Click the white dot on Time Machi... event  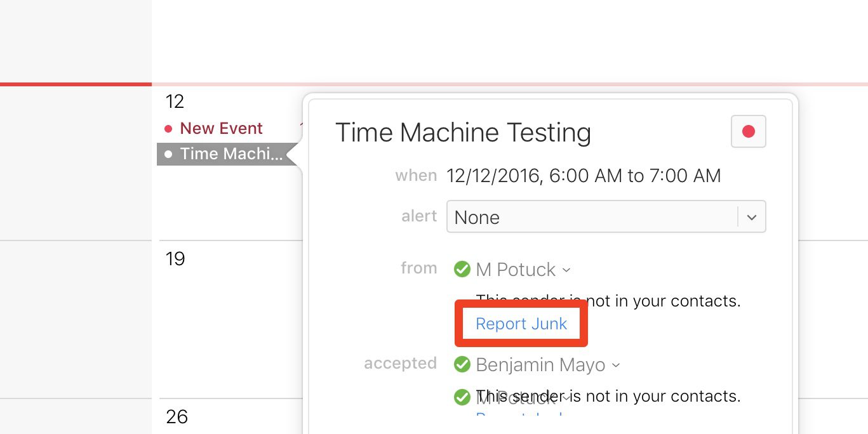click(x=168, y=154)
